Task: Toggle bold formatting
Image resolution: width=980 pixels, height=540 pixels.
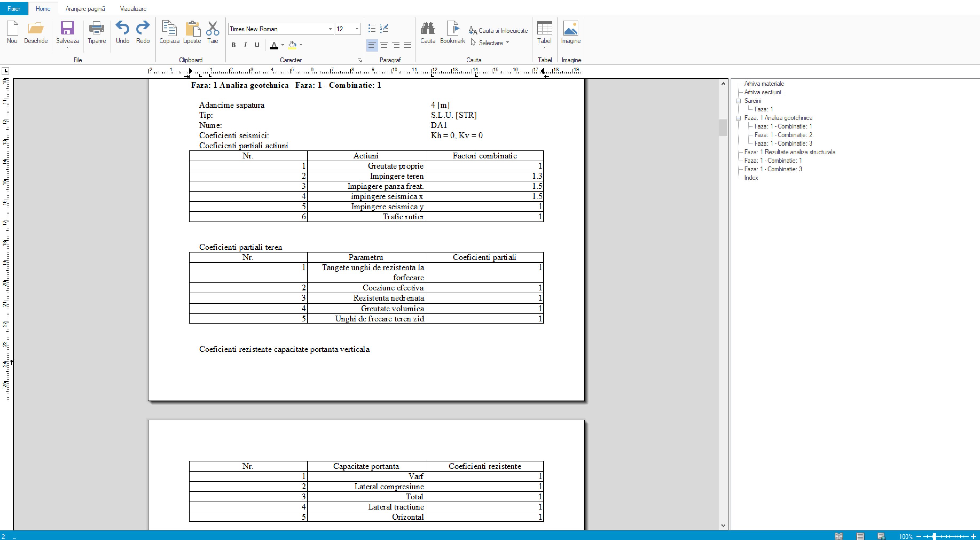Action: pyautogui.click(x=234, y=45)
